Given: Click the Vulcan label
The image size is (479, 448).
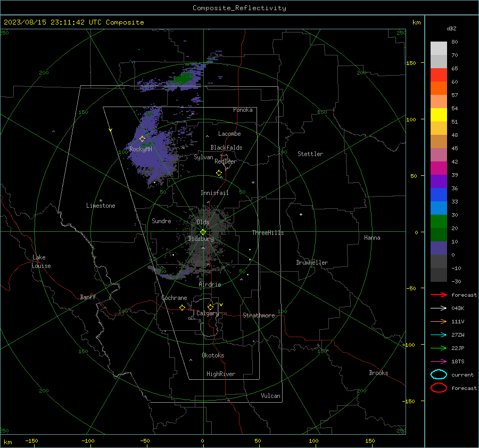Looking at the screenshot, I should (x=270, y=396).
